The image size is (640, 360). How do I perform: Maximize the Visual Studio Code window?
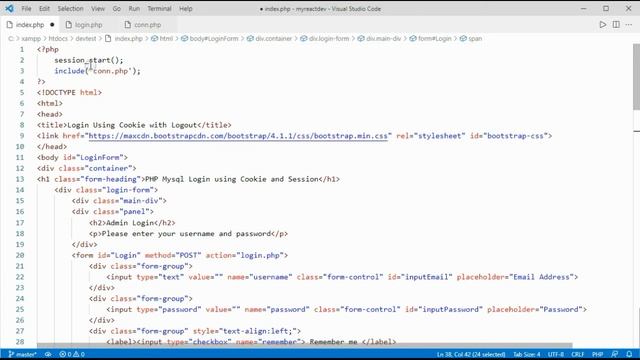[606, 9]
